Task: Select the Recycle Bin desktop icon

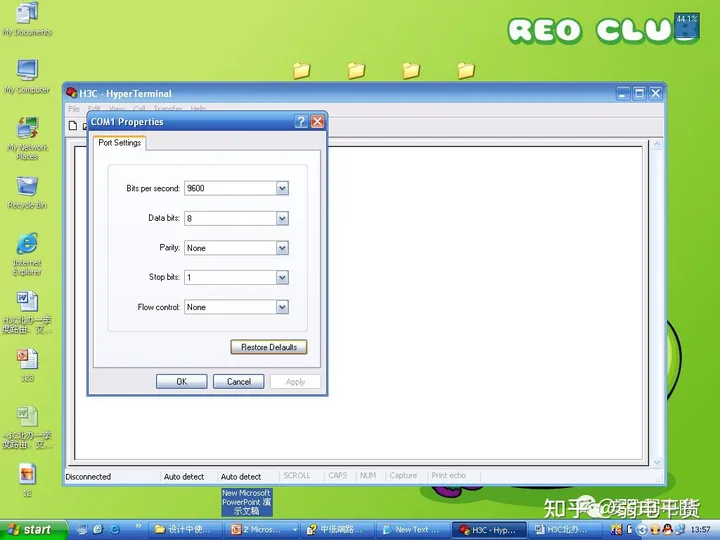Action: pos(27,192)
